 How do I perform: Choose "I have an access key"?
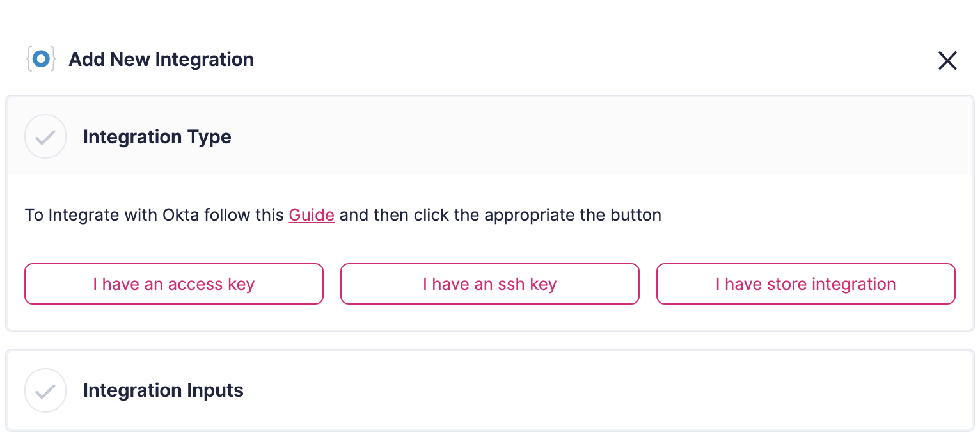[174, 284]
